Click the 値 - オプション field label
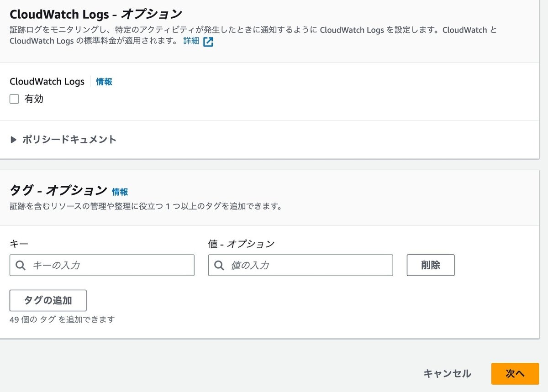Viewport: 548px width, 392px height. tap(241, 244)
